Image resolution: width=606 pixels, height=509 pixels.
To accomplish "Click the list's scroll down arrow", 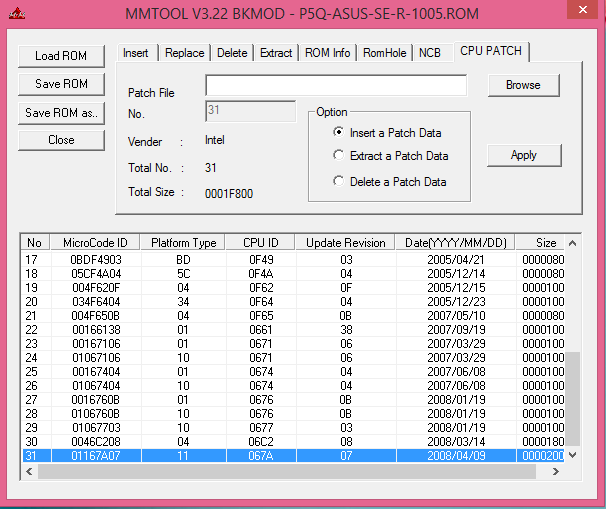I will pyautogui.click(x=573, y=455).
